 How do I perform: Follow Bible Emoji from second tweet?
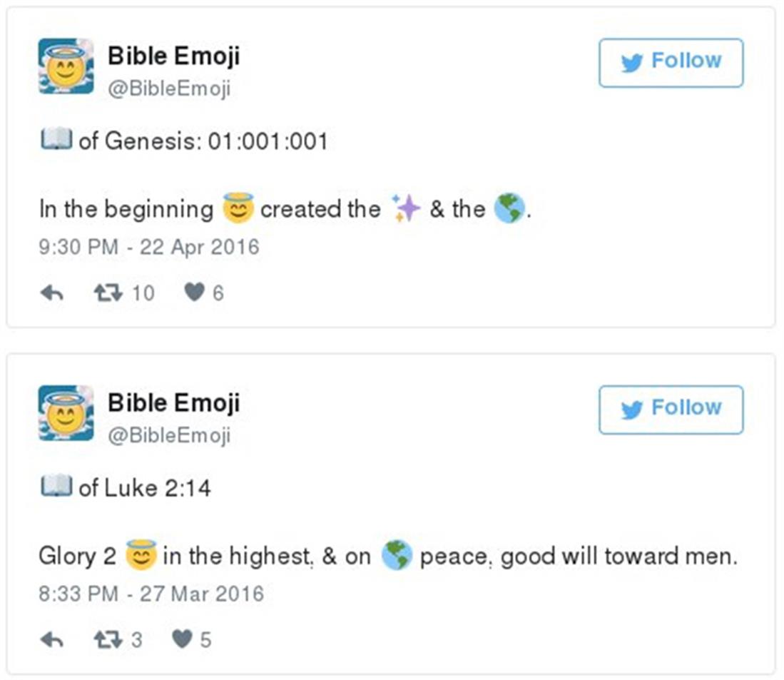pos(671,410)
